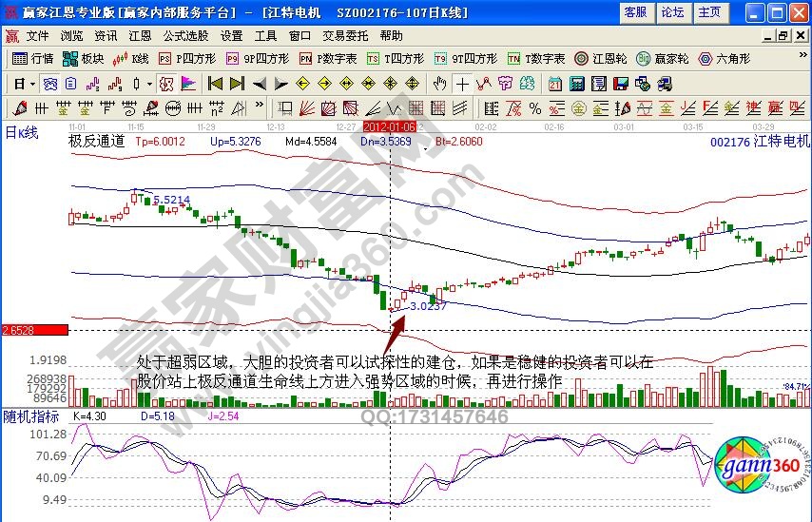
Task: Open the 江恩轮 Gann wheel tool
Action: (x=602, y=58)
